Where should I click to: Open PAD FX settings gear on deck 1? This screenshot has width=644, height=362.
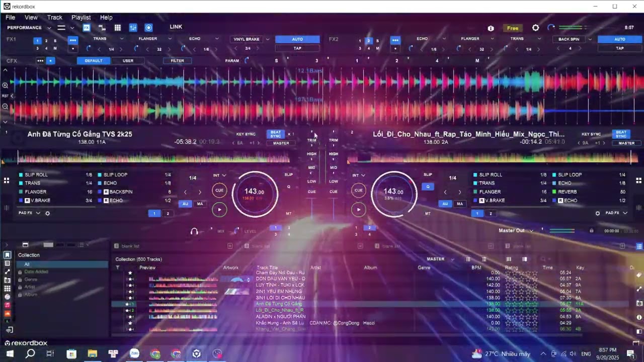pos(48,213)
